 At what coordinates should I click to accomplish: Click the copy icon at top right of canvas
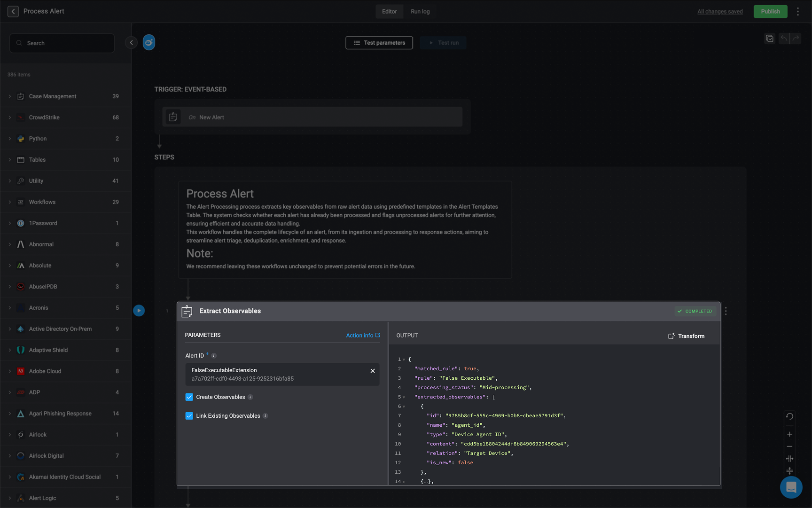coord(769,39)
